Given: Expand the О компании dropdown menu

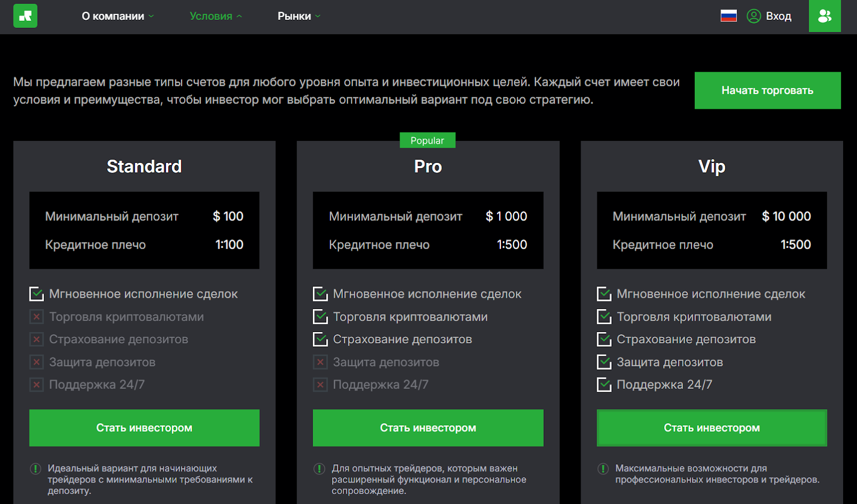Looking at the screenshot, I should (118, 16).
